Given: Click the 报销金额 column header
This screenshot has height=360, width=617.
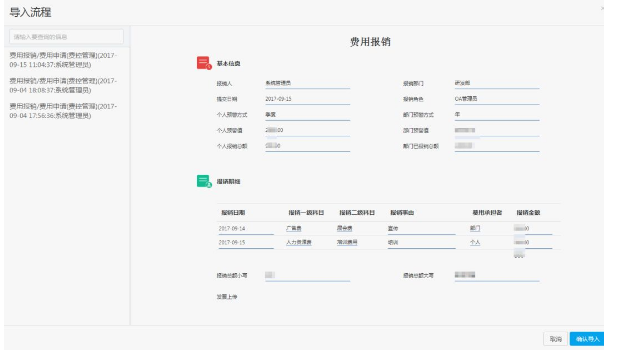Looking at the screenshot, I should (x=528, y=213).
